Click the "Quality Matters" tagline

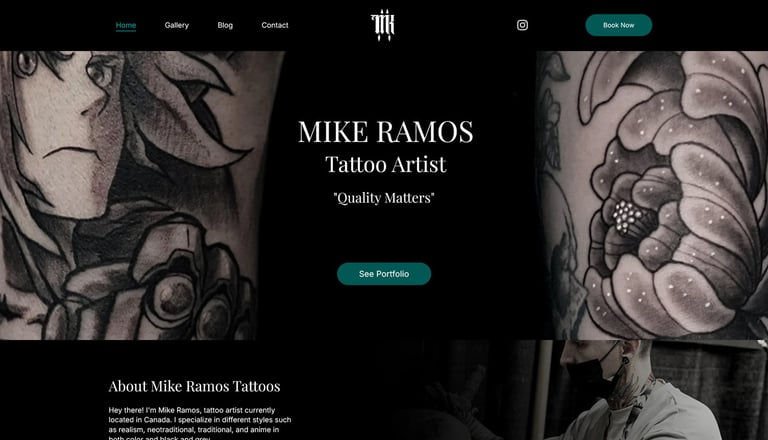click(x=384, y=197)
